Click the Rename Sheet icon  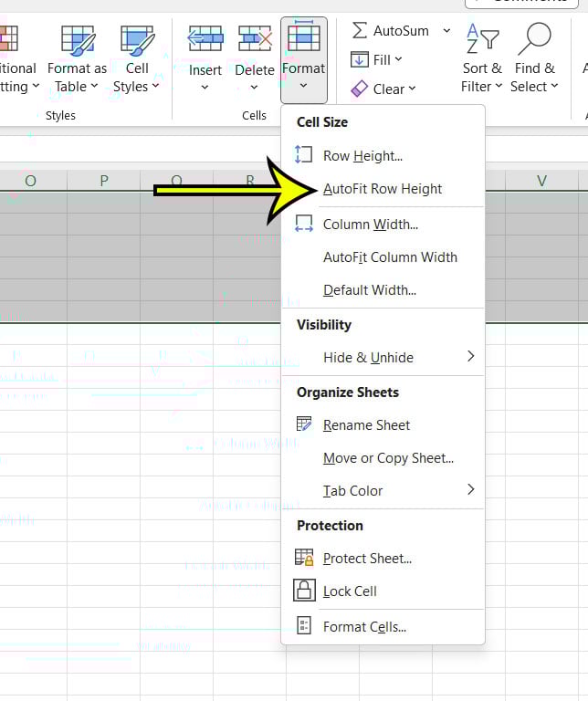pyautogui.click(x=304, y=424)
